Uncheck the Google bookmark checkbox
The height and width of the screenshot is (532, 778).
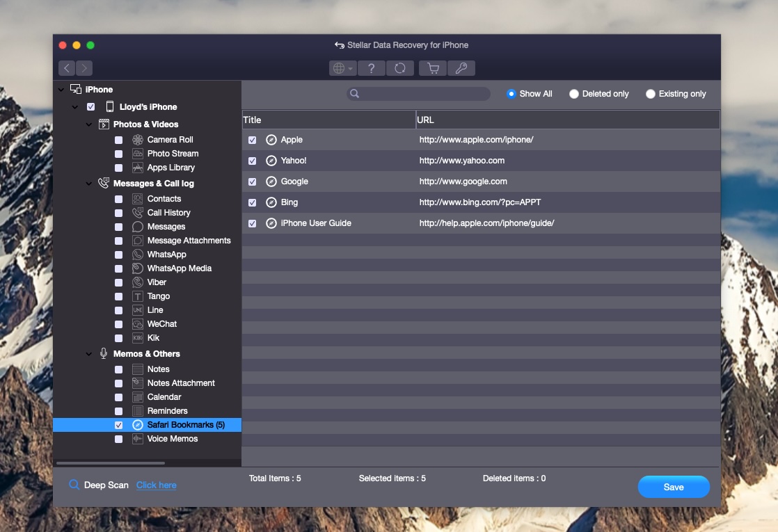[252, 182]
